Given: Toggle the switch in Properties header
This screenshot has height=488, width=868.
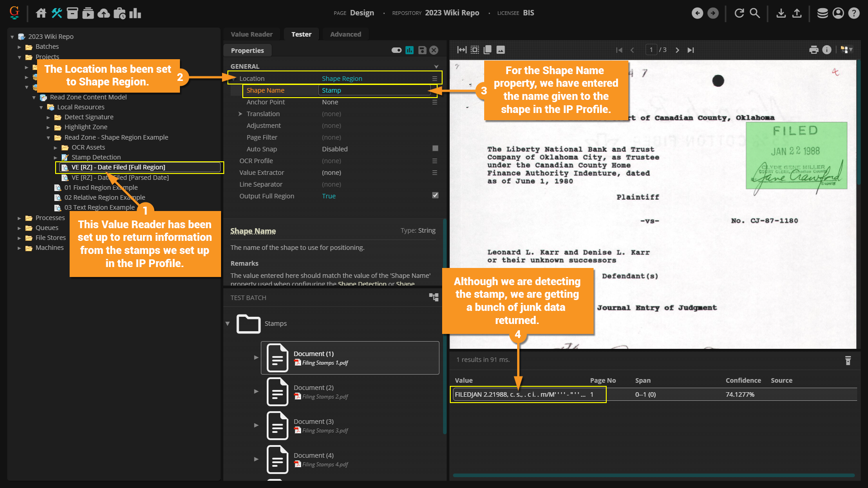Looking at the screenshot, I should click(x=396, y=50).
